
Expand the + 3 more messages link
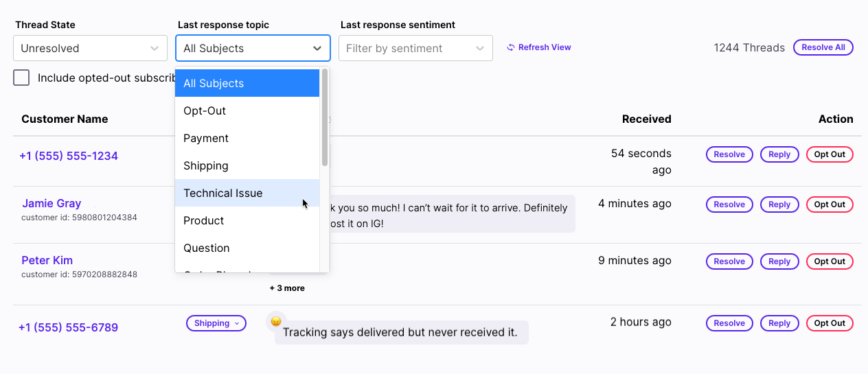click(287, 288)
